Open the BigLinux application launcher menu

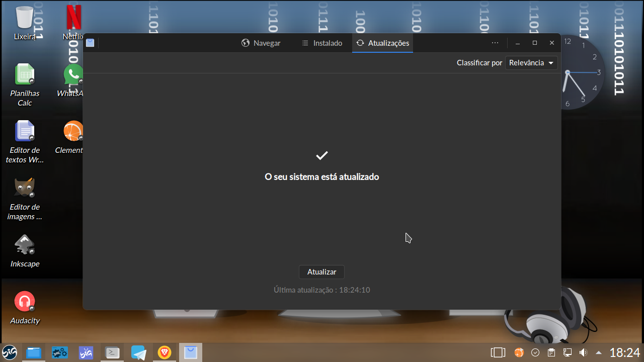click(9, 352)
